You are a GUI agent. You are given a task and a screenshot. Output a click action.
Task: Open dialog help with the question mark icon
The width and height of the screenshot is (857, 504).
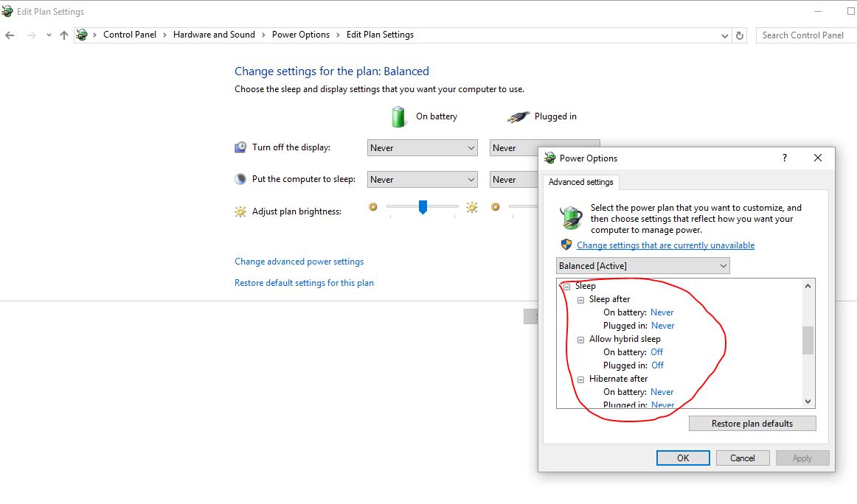784,158
